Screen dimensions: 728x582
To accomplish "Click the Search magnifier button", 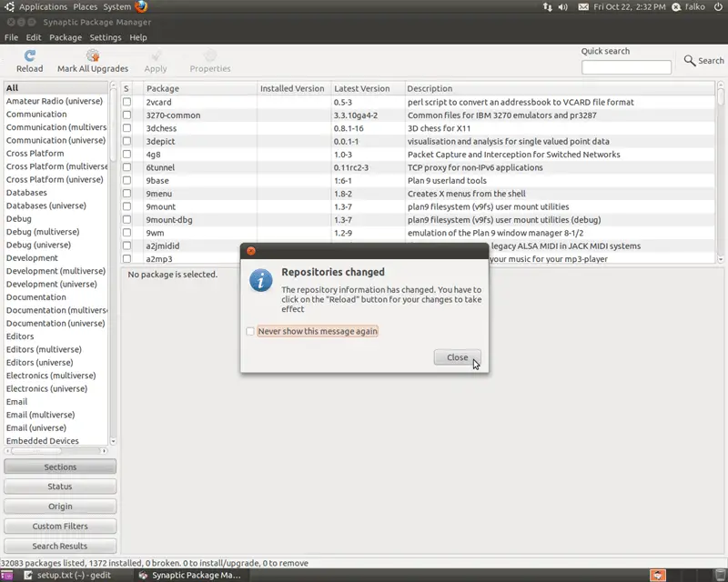I will coord(703,60).
